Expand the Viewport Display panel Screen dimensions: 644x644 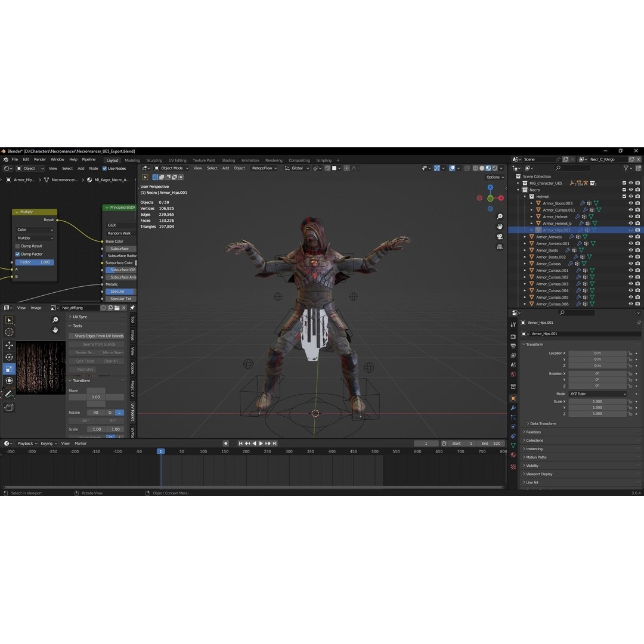pyautogui.click(x=539, y=474)
